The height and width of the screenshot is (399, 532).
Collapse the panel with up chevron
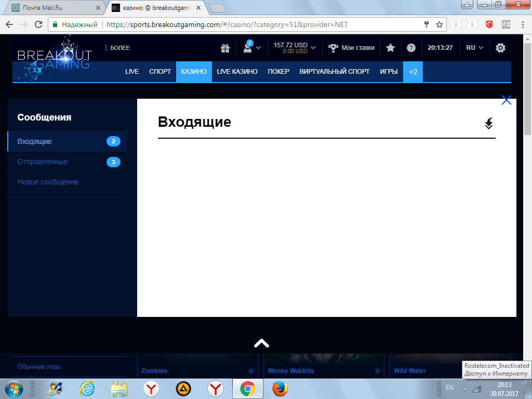262,343
